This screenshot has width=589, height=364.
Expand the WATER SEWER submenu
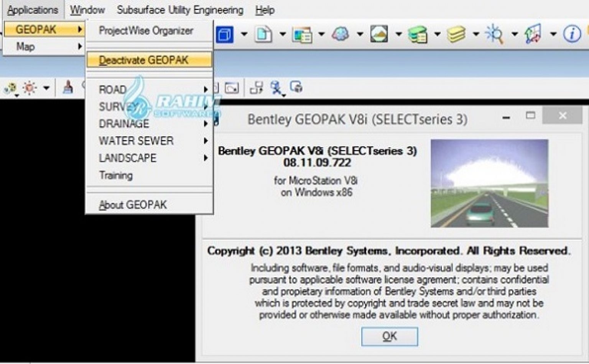[149, 141]
